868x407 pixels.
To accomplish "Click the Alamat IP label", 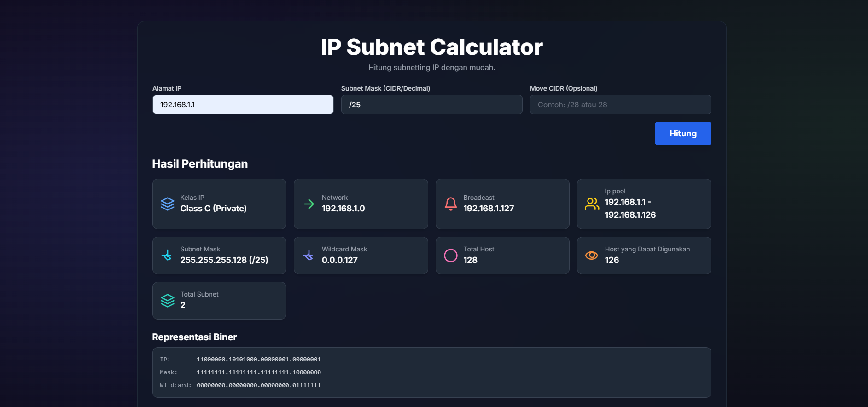I will point(167,88).
